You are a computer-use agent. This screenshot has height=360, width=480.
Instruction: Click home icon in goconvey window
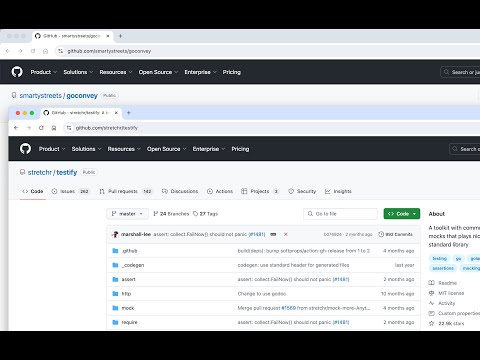pos(46,51)
